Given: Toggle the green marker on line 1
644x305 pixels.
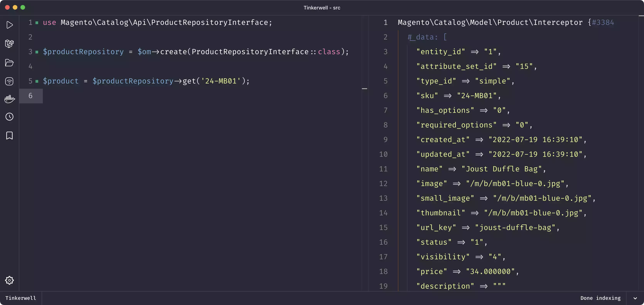Looking at the screenshot, I should coord(37,23).
